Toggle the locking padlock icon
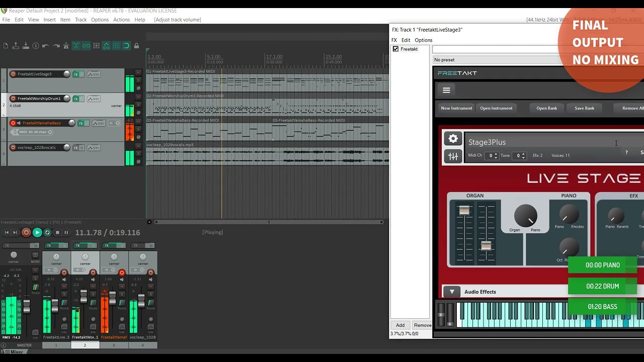This screenshot has height=362, width=644. [x=136, y=46]
